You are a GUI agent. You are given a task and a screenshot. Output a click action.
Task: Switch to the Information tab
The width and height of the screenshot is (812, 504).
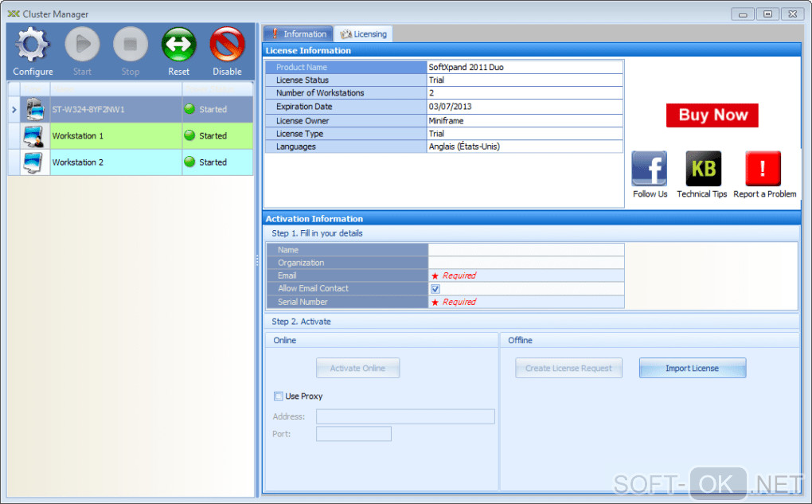[299, 33]
